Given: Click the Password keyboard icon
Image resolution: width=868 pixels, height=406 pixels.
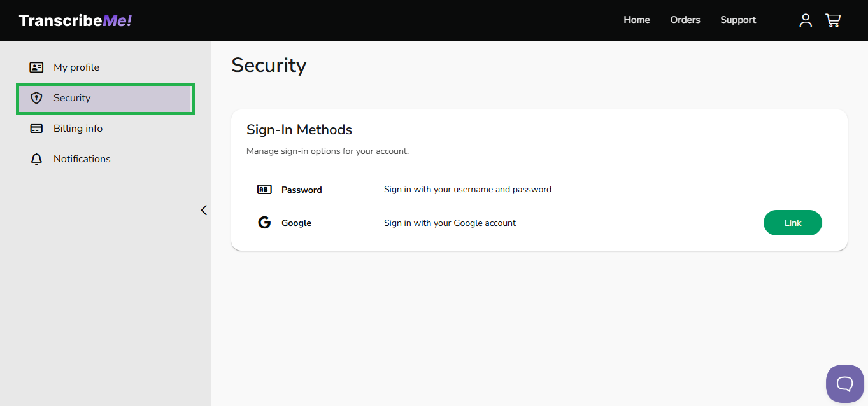Looking at the screenshot, I should click(264, 188).
